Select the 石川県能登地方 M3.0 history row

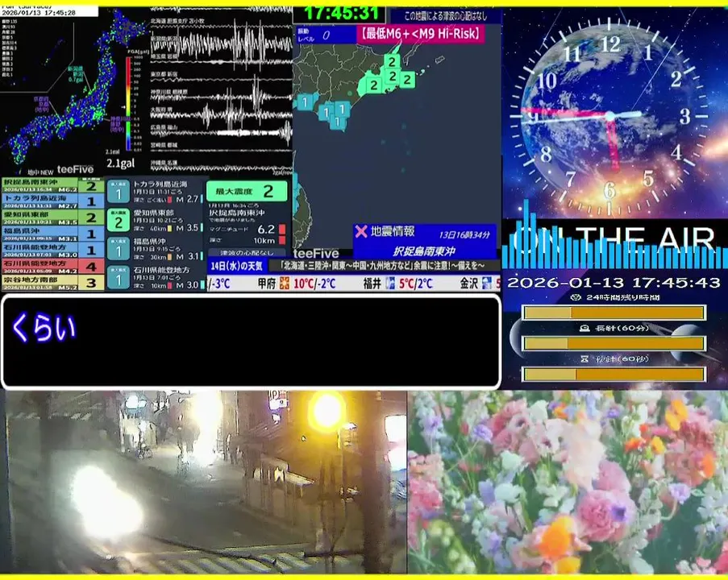click(x=52, y=250)
